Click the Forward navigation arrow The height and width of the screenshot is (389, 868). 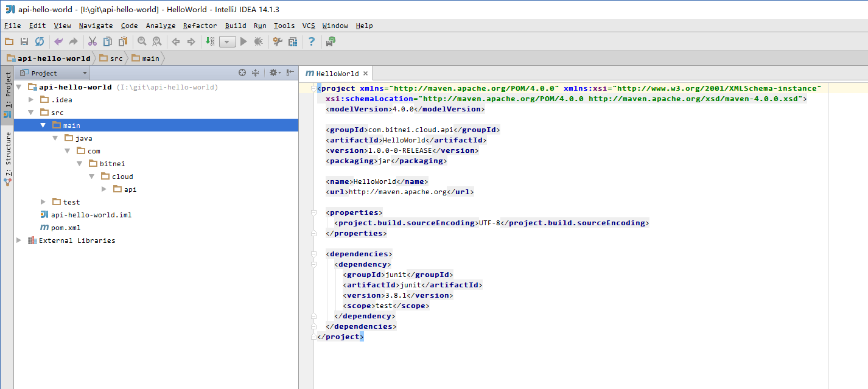(x=191, y=41)
